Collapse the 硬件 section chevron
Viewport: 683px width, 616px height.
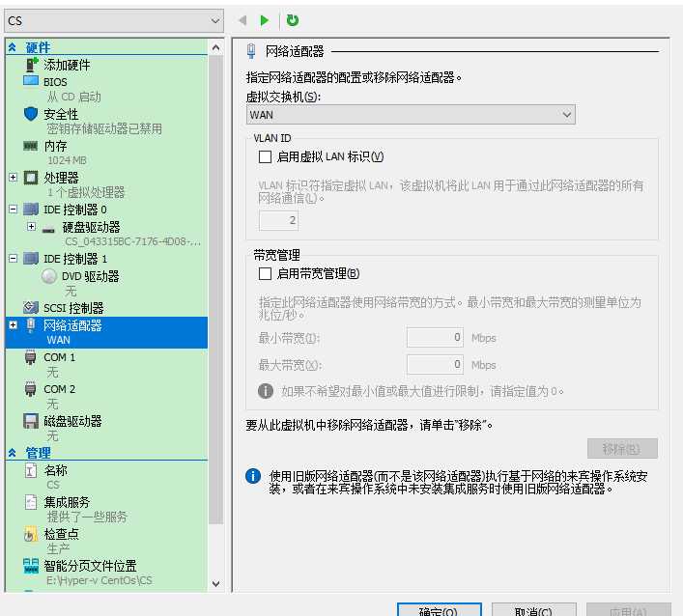tap(13, 47)
